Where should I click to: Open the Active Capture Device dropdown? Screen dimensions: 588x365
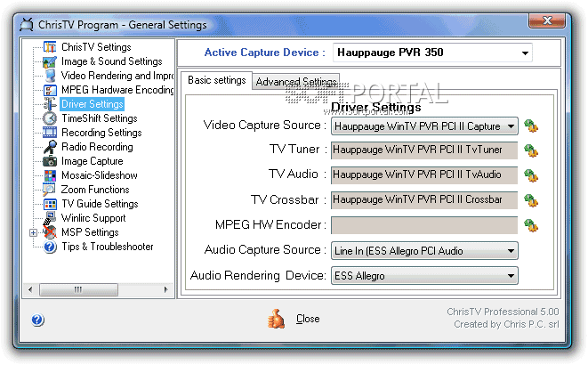[x=525, y=53]
